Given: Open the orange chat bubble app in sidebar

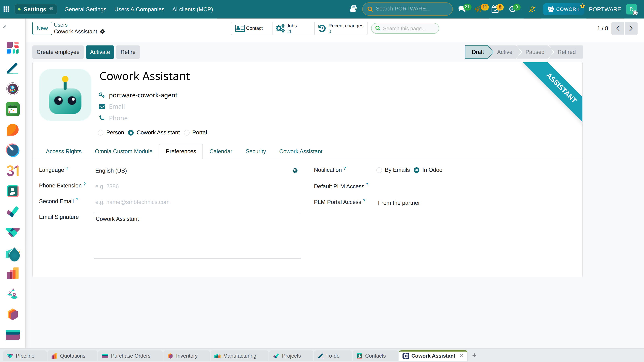Looking at the screenshot, I should 12,130.
